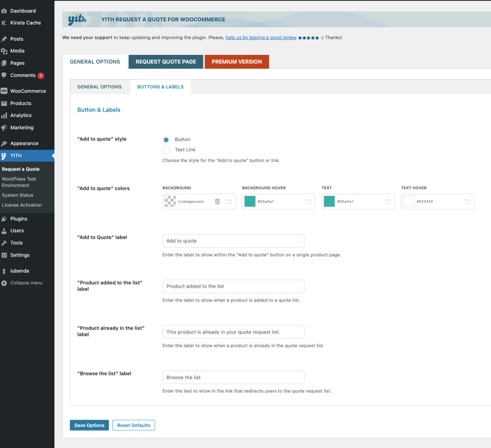Open the Background transparent color swatch
491x448 pixels.
170,201
